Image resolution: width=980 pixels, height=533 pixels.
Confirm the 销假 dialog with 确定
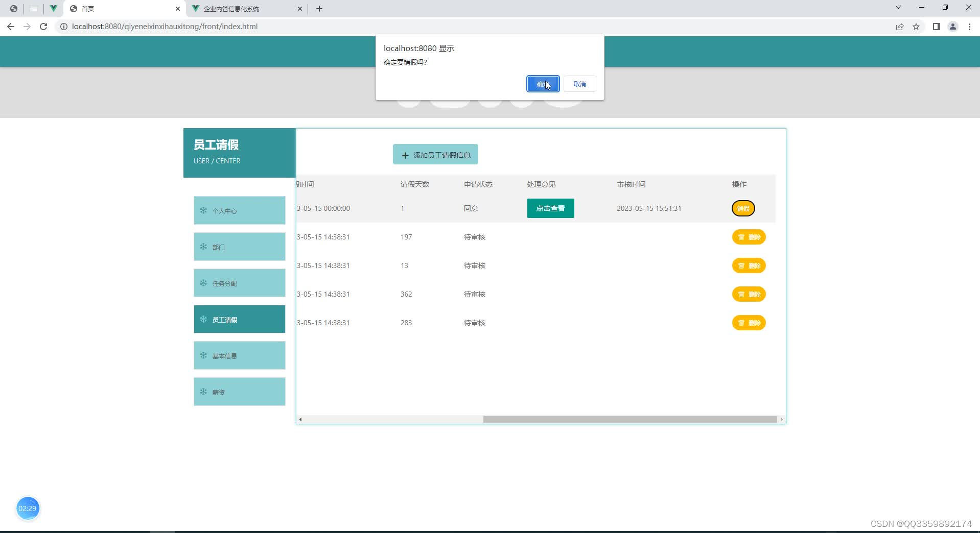pyautogui.click(x=543, y=84)
